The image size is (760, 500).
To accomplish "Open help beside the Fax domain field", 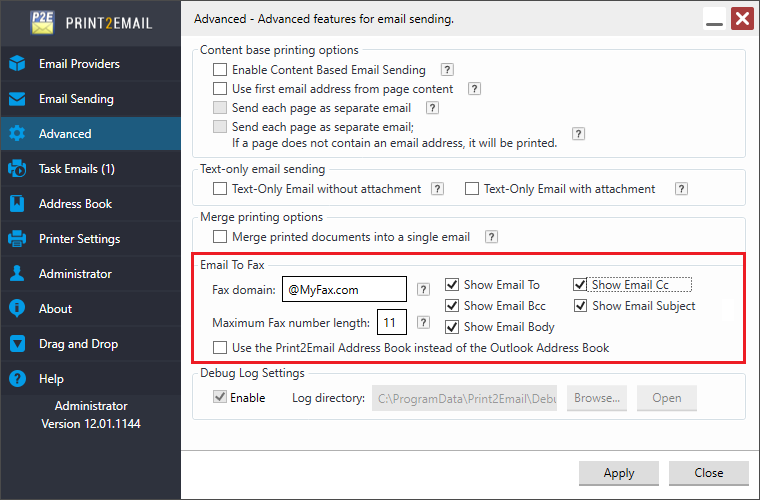I will click(x=423, y=289).
